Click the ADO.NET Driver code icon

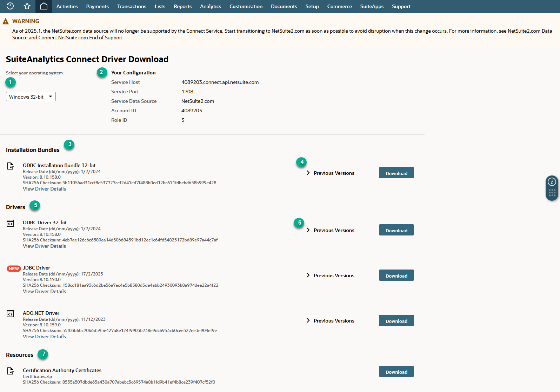[x=11, y=314]
